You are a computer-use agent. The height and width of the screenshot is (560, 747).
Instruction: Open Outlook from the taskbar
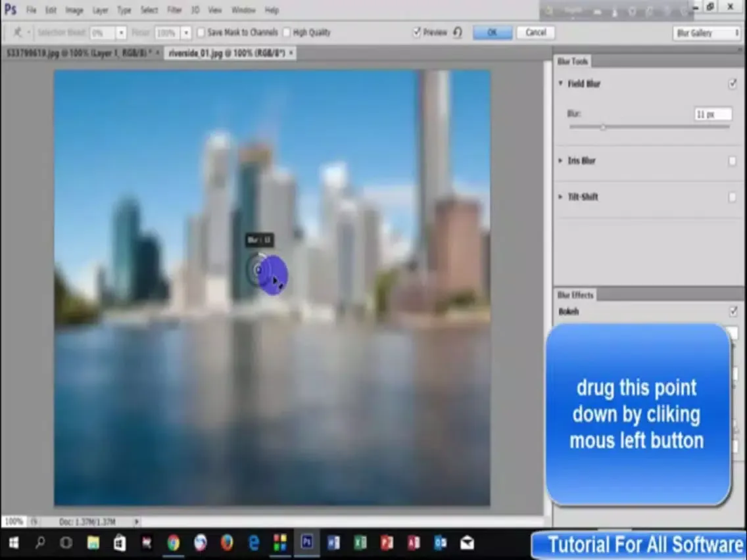coord(440,543)
